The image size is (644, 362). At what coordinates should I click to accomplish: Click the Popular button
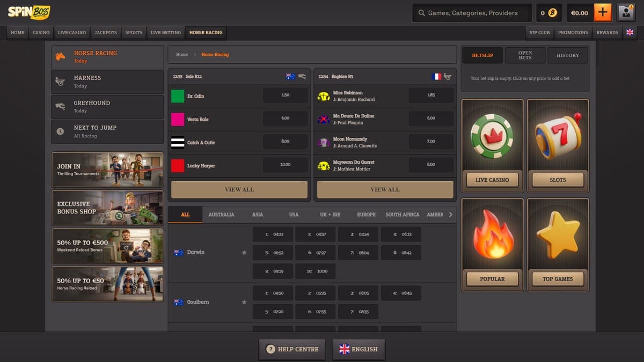(x=492, y=279)
